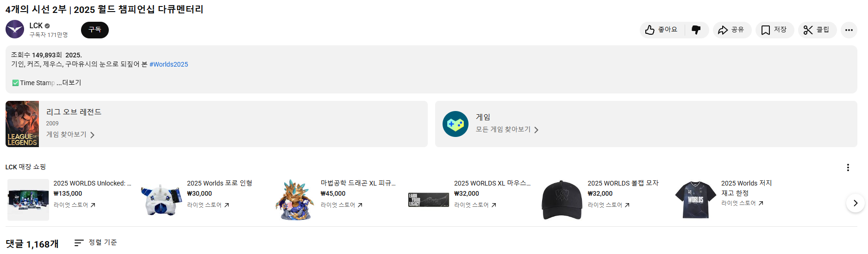The height and width of the screenshot is (254, 868).
Task: Open 게임 찾아보기 for League of Legends
Action: pyautogui.click(x=70, y=135)
